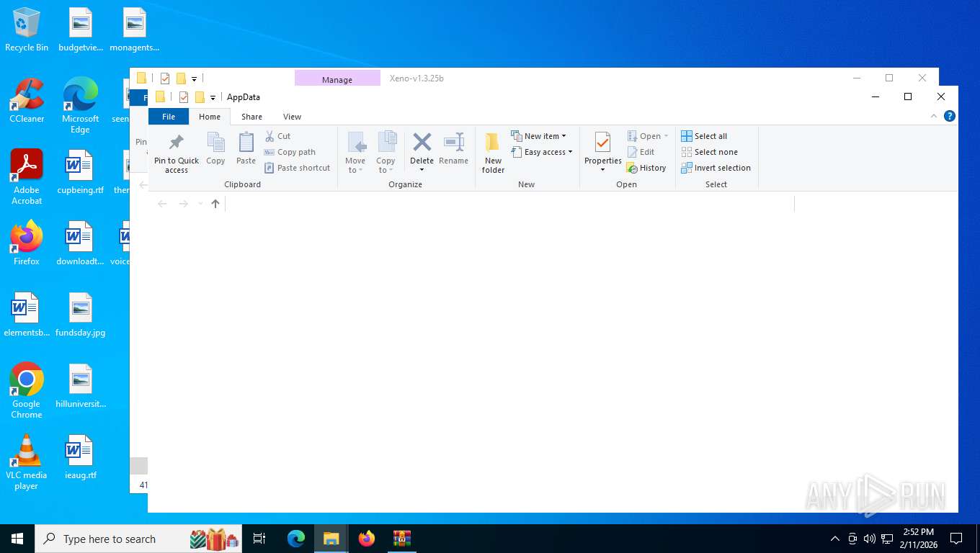Open the Copy to dropdown

pos(386,152)
